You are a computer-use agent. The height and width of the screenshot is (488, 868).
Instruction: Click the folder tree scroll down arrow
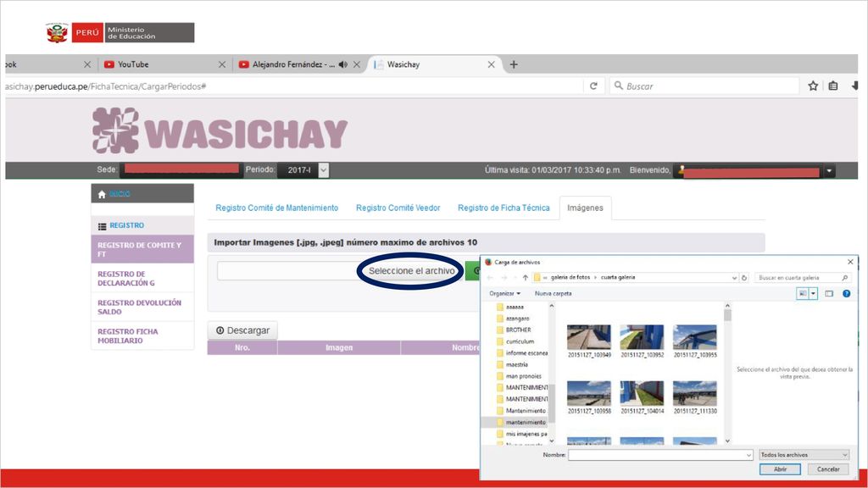[551, 441]
